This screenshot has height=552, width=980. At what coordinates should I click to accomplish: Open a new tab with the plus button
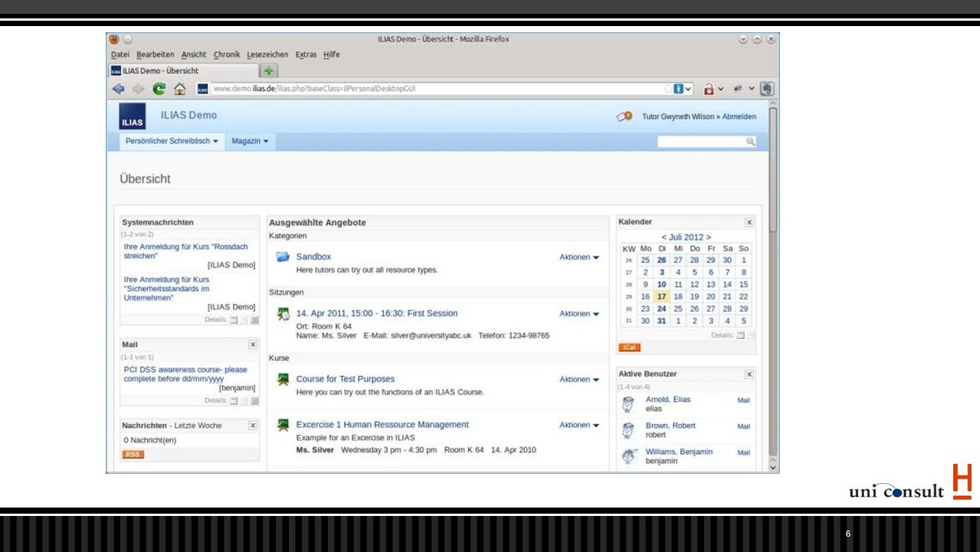click(x=269, y=71)
